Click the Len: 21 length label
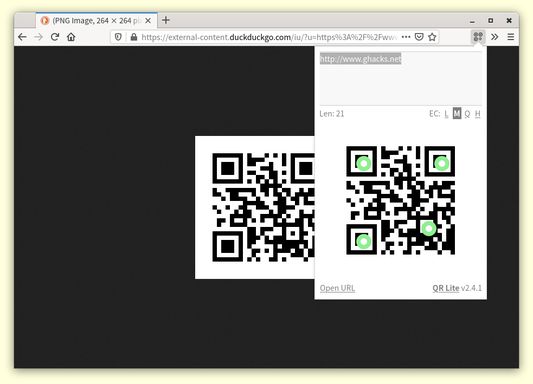The height and width of the screenshot is (384, 533). [332, 114]
